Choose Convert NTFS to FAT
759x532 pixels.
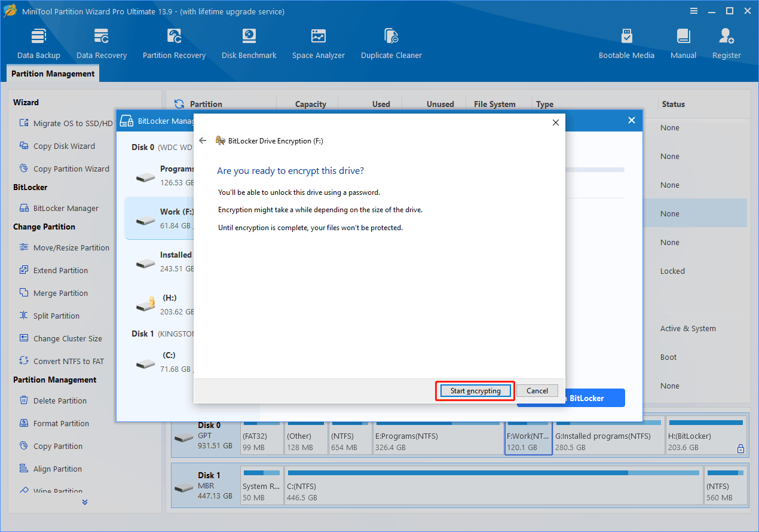pyautogui.click(x=62, y=361)
